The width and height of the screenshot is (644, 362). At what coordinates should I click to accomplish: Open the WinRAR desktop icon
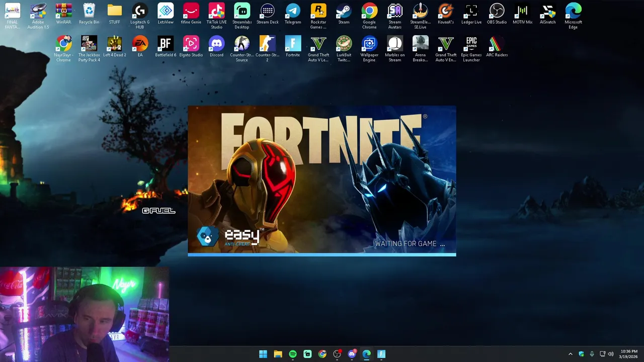pos(63,14)
